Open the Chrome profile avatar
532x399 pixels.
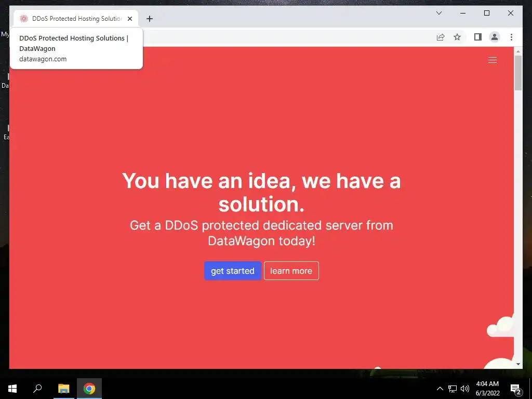click(495, 37)
